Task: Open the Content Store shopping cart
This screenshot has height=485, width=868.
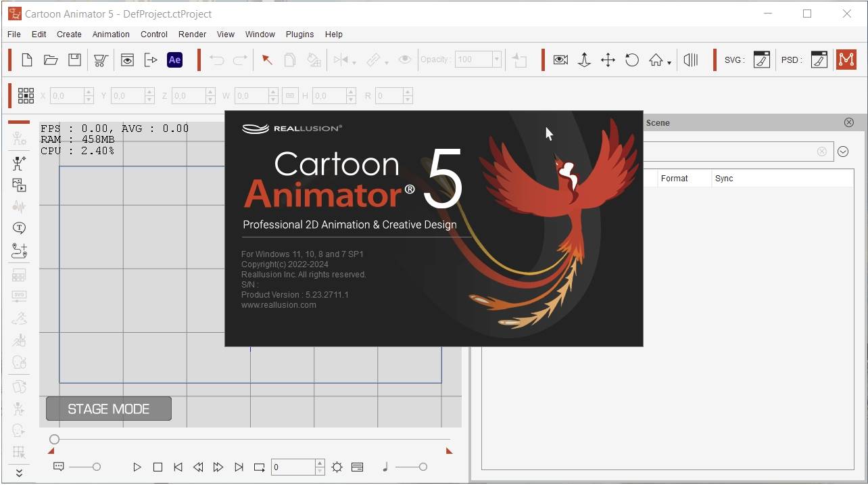Action: [100, 60]
